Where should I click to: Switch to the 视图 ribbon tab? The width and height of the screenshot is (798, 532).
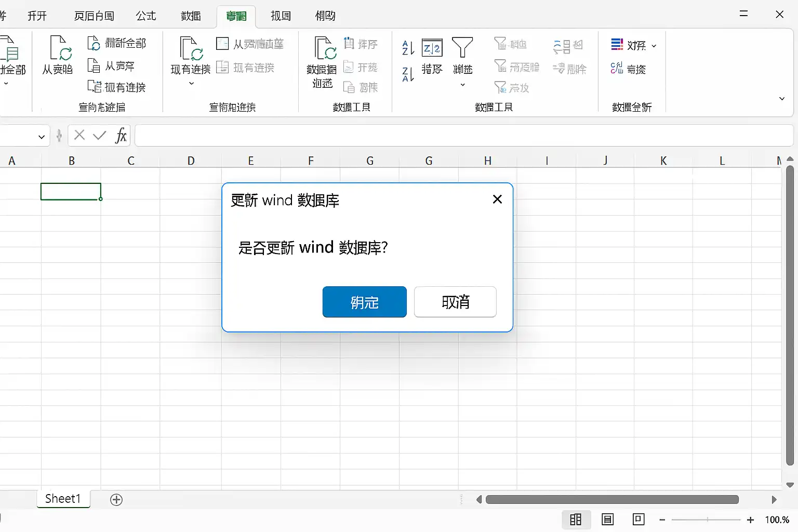pos(281,16)
